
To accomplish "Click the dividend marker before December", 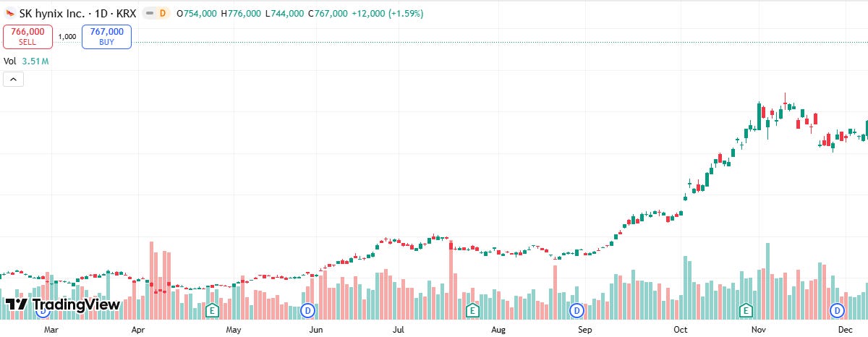I will [837, 311].
